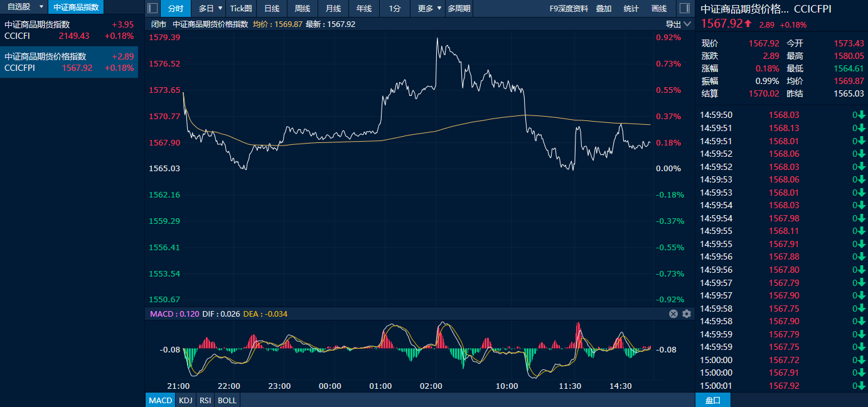Image resolution: width=868 pixels, height=407 pixels.
Task: Toggle the right sidebar panel icon
Action: pyautogui.click(x=684, y=9)
